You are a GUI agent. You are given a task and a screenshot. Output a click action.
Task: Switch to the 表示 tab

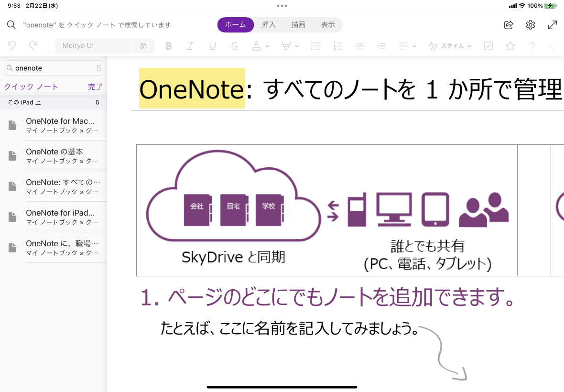tap(328, 25)
